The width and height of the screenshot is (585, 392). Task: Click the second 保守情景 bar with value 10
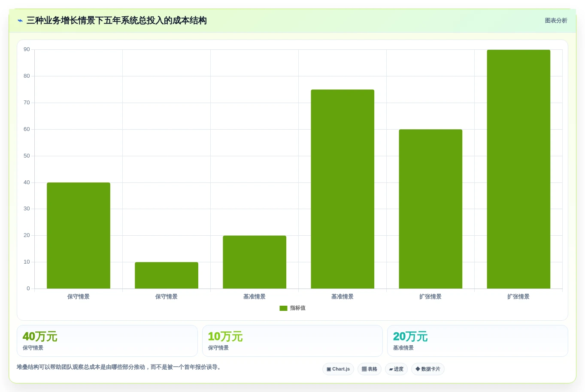tap(167, 275)
